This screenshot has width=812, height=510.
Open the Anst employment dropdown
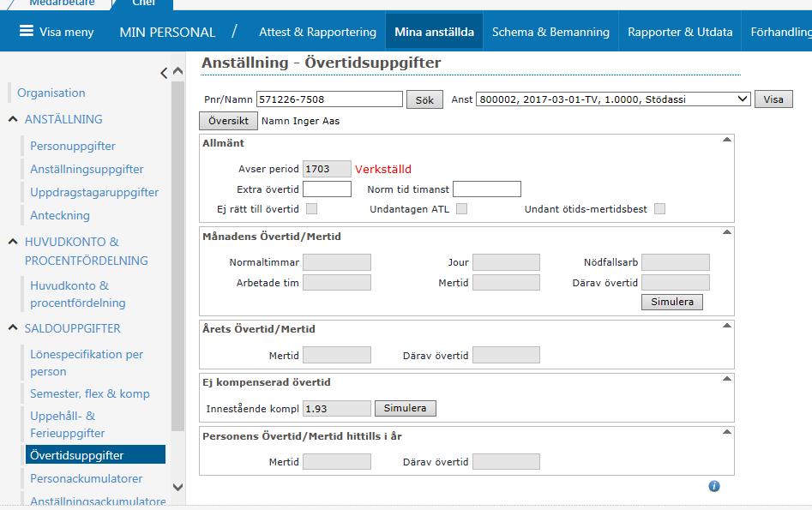[613, 99]
